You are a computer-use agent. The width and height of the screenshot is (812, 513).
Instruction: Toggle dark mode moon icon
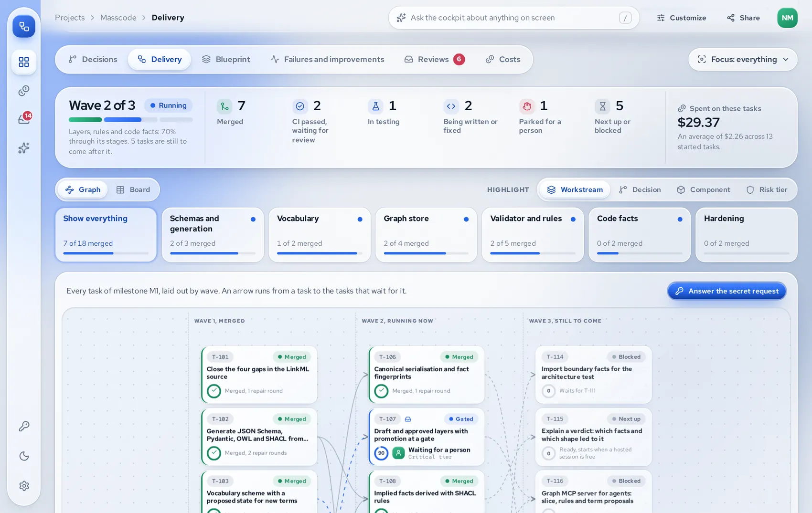[x=24, y=456]
